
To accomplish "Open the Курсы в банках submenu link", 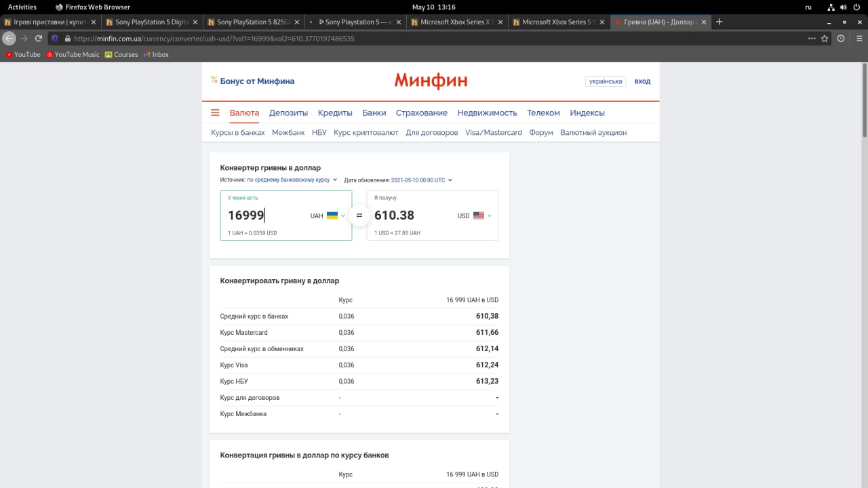I will pos(238,133).
